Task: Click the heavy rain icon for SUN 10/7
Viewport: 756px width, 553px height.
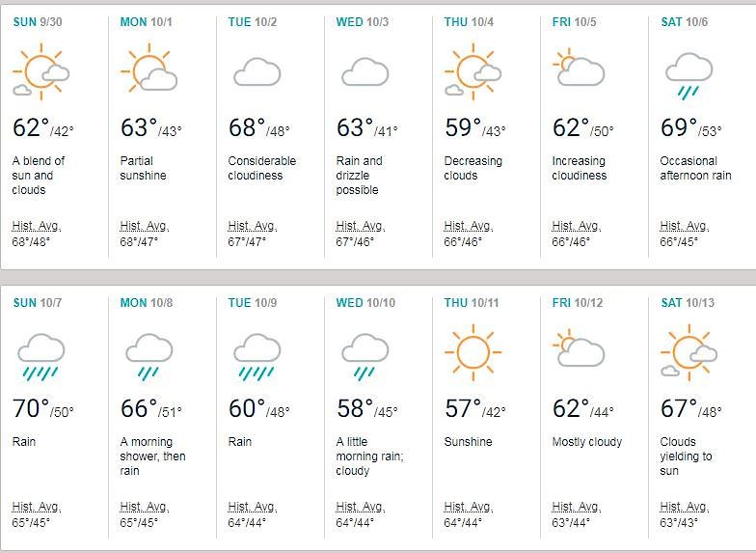Action: pyautogui.click(x=40, y=357)
